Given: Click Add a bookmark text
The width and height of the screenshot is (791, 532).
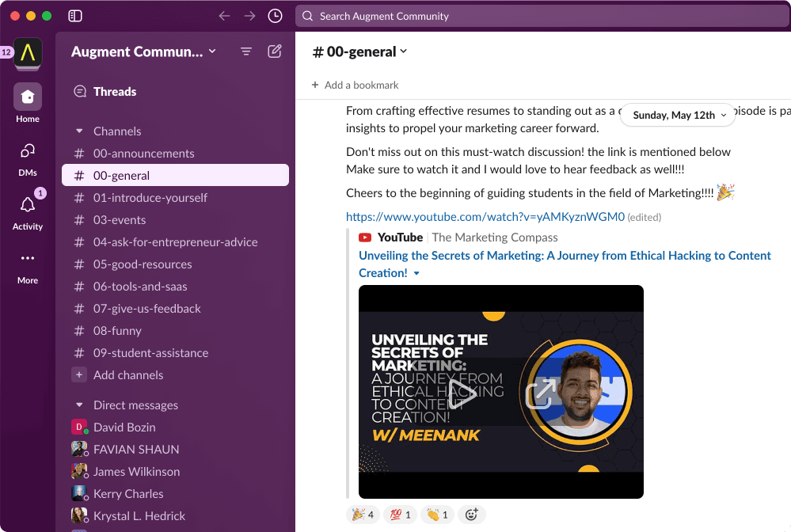Looking at the screenshot, I should 361,85.
